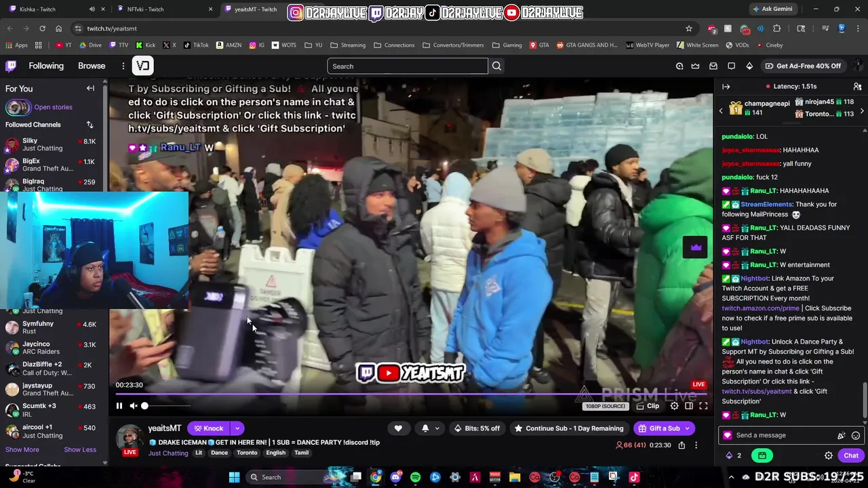868x488 pixels.
Task: Open the user profile avatar menu
Action: 857,66
